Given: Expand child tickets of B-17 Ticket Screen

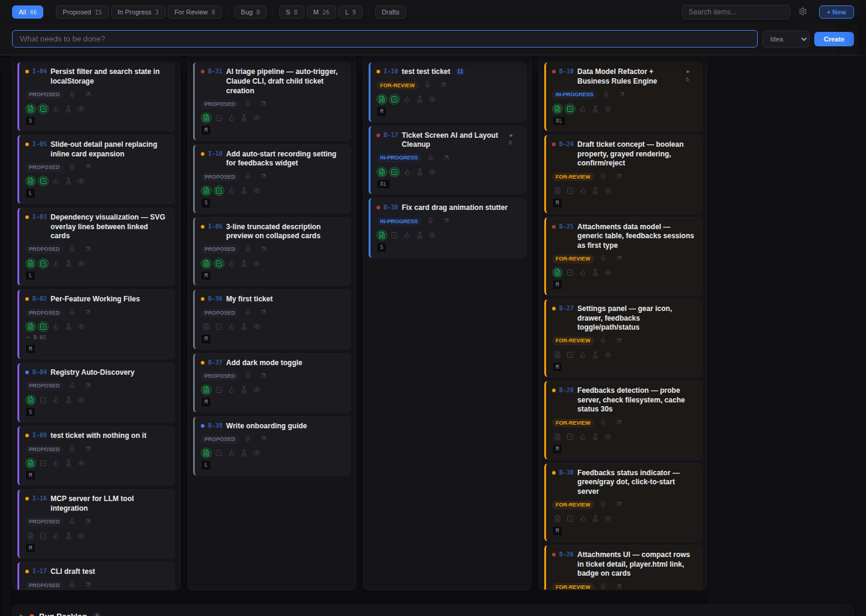Looking at the screenshot, I should (511, 135).
